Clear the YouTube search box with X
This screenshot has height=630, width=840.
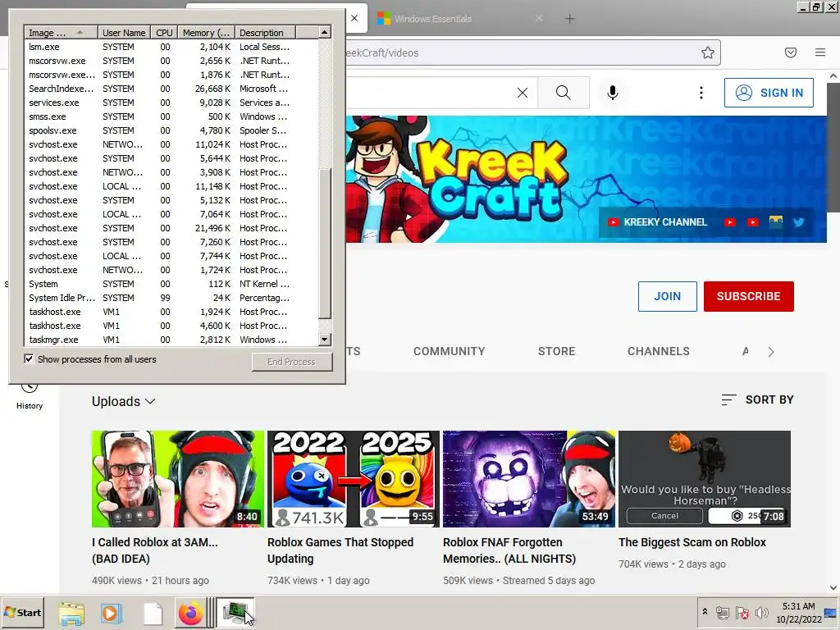click(523, 93)
